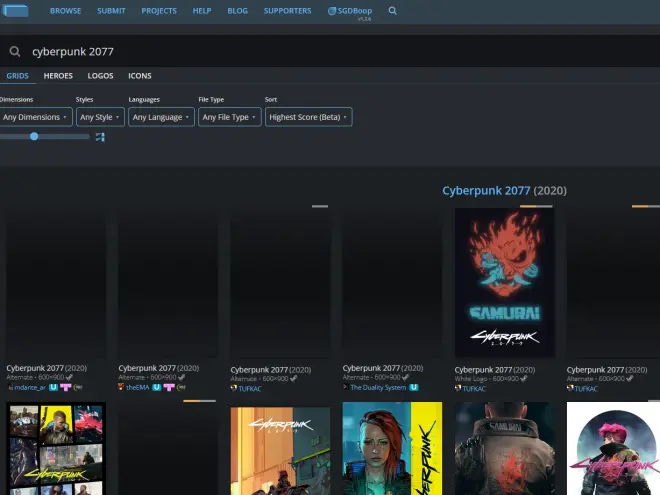The image size is (660, 495).
Task: Open the BROWSE menu
Action: (x=65, y=11)
